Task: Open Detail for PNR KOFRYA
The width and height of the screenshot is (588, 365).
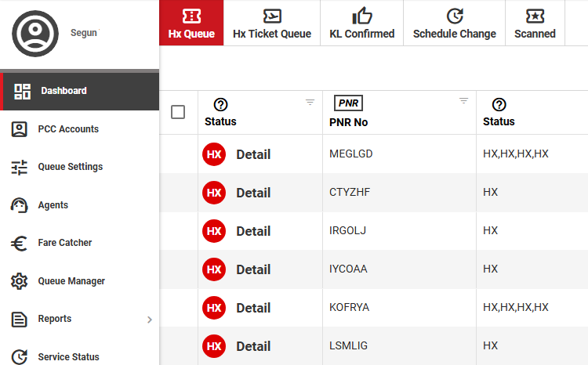Action: (x=253, y=308)
